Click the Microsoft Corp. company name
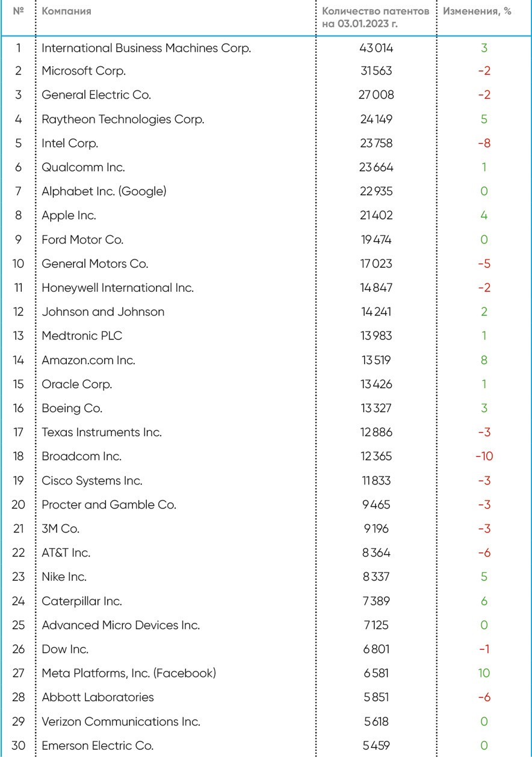The width and height of the screenshot is (532, 757). click(x=84, y=71)
